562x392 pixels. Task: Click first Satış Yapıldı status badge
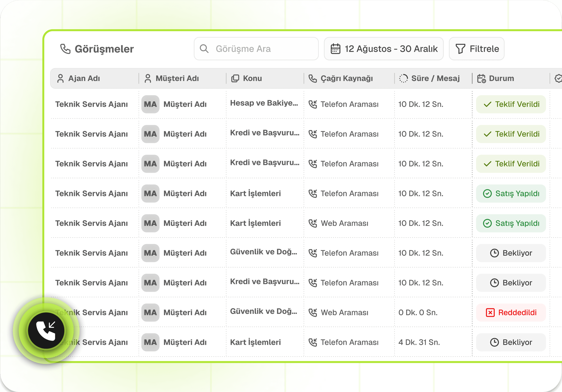click(511, 193)
